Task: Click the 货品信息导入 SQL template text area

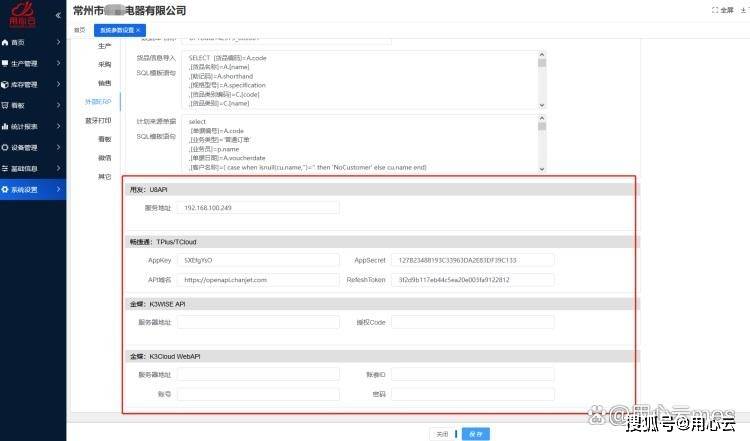Action: click(x=363, y=80)
